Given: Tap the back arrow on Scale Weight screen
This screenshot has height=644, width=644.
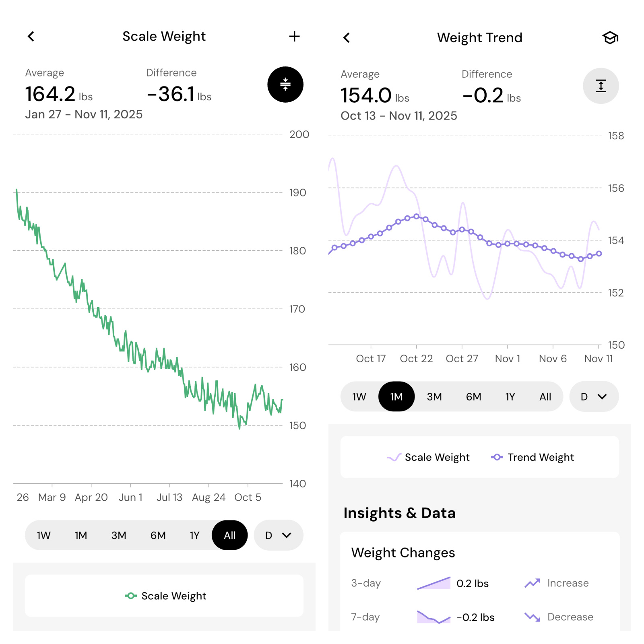Looking at the screenshot, I should 31,36.
